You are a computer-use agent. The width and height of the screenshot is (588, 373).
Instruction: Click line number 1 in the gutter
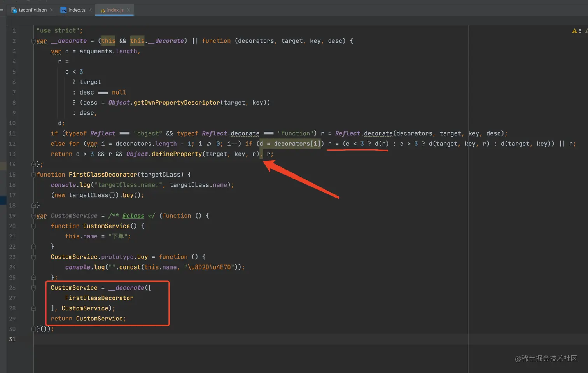click(x=14, y=31)
